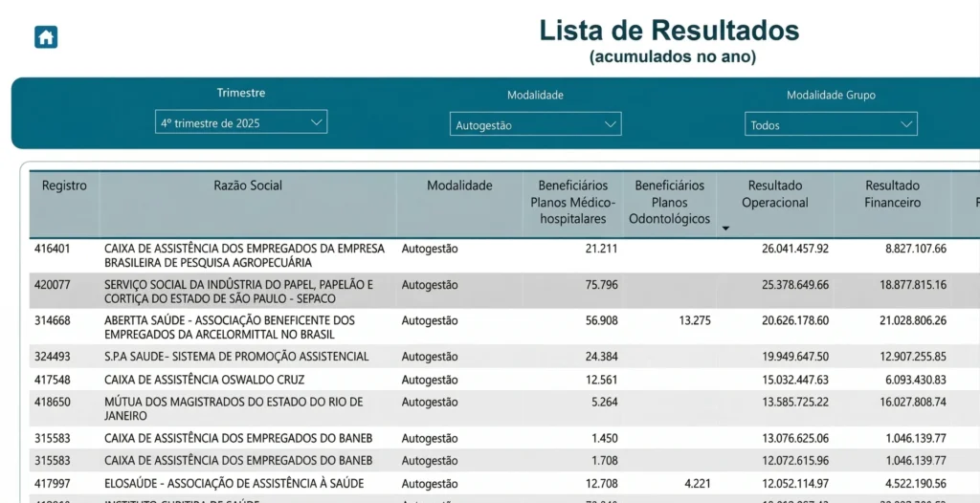Click the sort arrow under Beneficiários Planos Odontológicos

point(724,229)
